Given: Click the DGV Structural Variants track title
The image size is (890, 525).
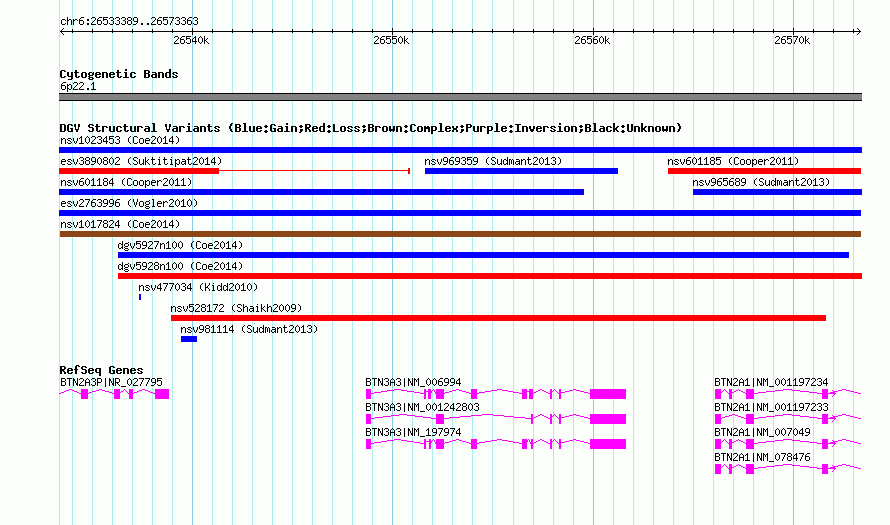Looking at the screenshot, I should (x=371, y=128).
